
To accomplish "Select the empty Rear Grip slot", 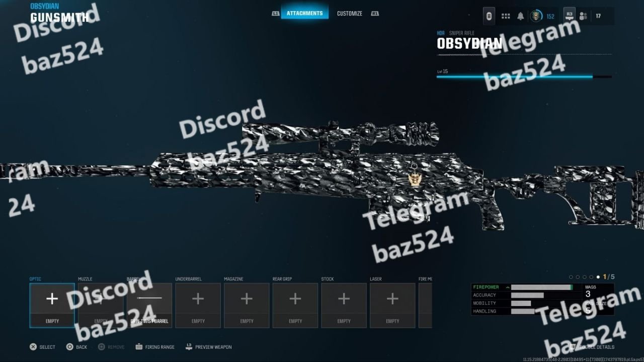I will tap(295, 306).
